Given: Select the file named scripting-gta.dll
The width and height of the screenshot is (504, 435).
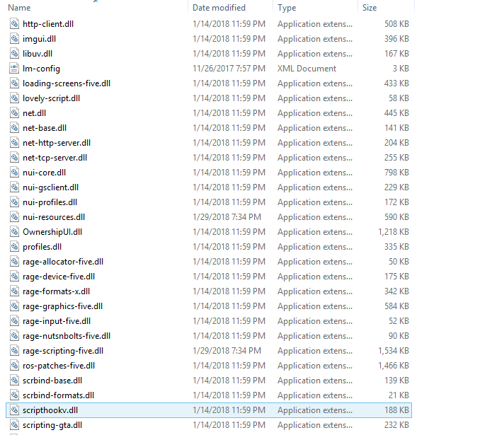Looking at the screenshot, I should [52, 425].
